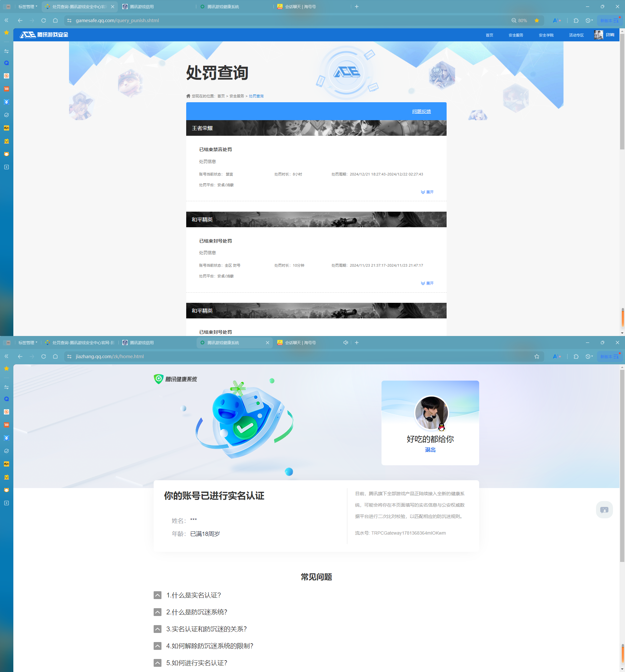Click the yellow cartoon face sidebar icon, bottom window

click(x=7, y=477)
